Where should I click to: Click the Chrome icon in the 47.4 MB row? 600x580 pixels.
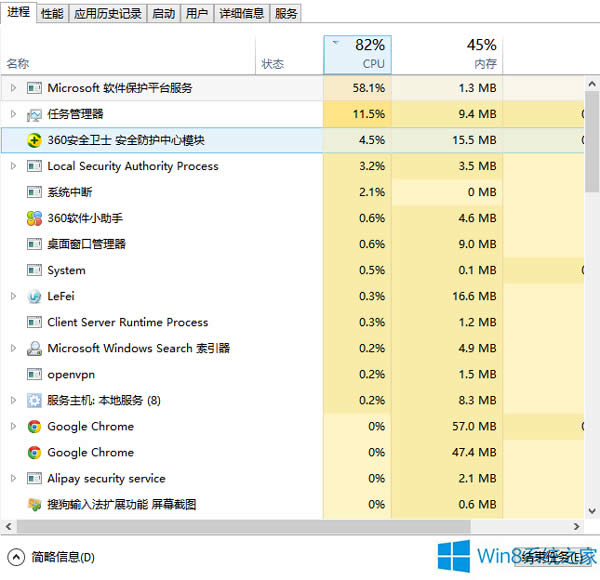click(x=34, y=453)
